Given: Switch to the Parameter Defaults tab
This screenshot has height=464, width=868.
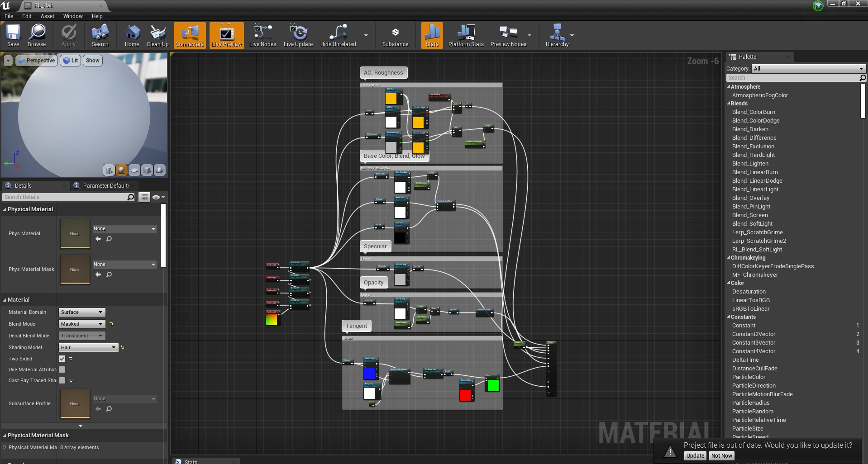Looking at the screenshot, I should (106, 185).
